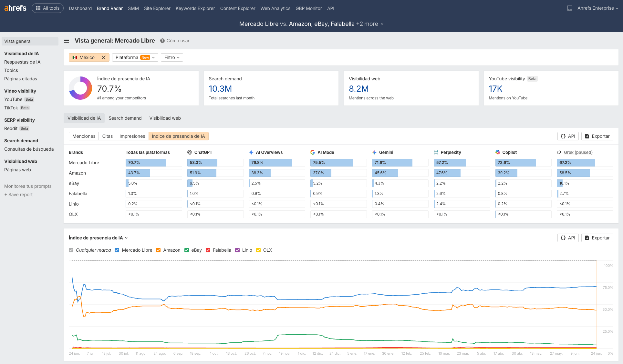The width and height of the screenshot is (623, 364).
Task: Open TikTok Beta in sidebar
Action: tap(17, 108)
